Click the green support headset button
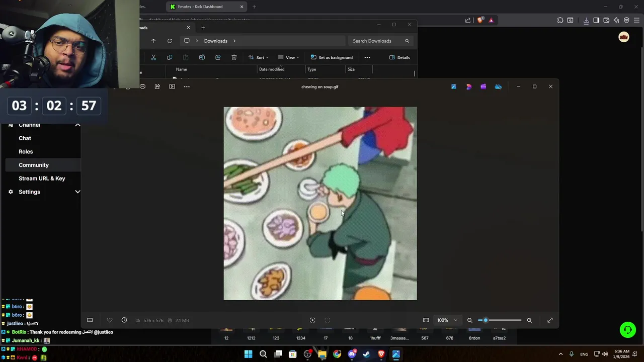This screenshot has height=362, width=644. 627,330
